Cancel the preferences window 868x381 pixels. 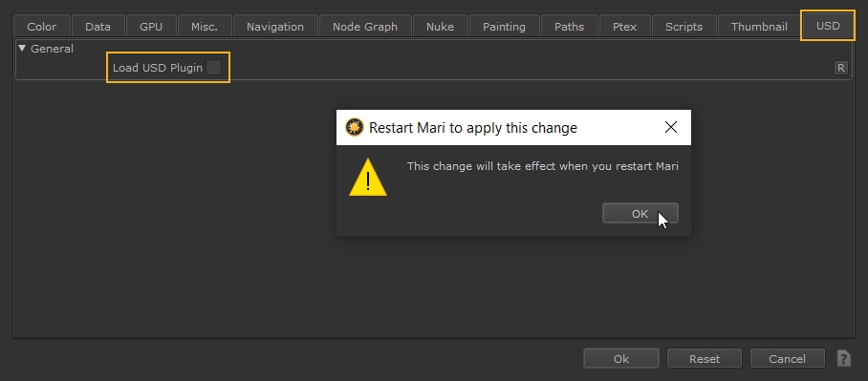[x=787, y=358]
